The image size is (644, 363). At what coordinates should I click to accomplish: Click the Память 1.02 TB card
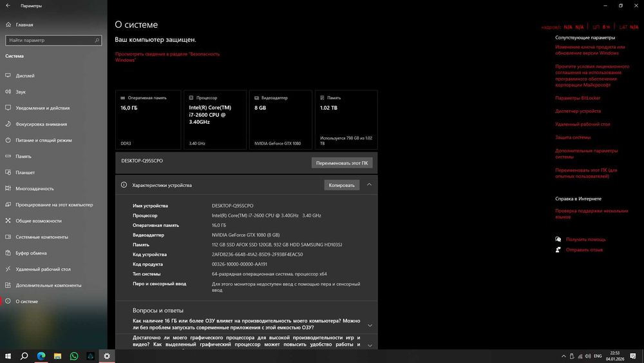tap(346, 120)
